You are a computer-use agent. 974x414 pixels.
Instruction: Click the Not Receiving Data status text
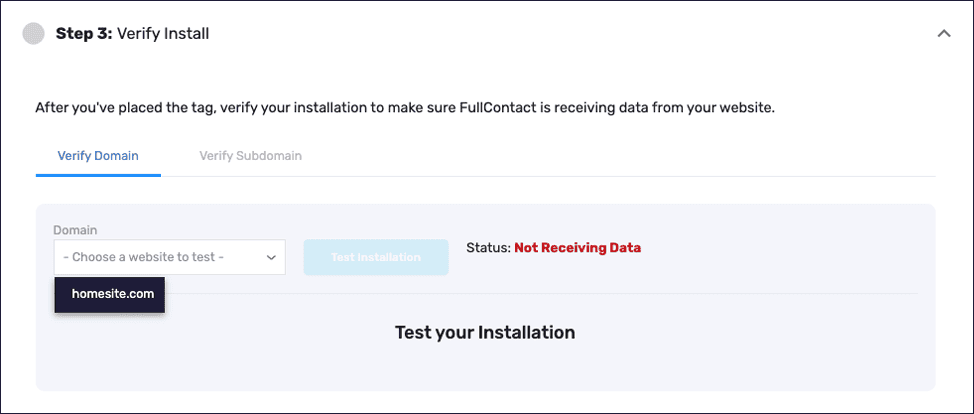coord(578,247)
